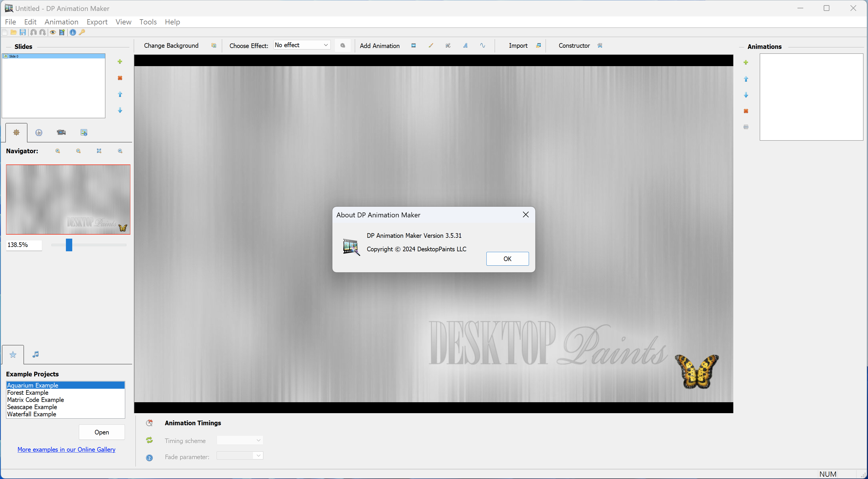
Task: Expand the Choose Effect dropdown
Action: tap(325, 45)
